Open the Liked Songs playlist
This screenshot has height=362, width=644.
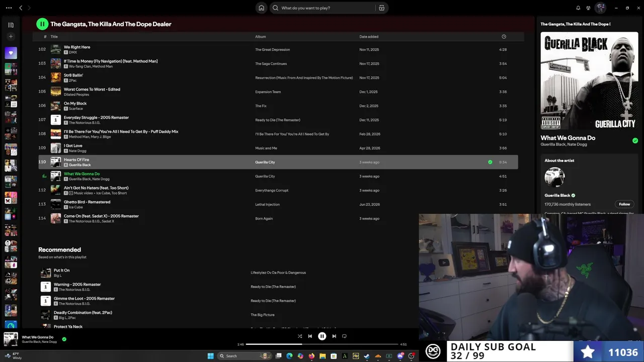[x=11, y=52]
